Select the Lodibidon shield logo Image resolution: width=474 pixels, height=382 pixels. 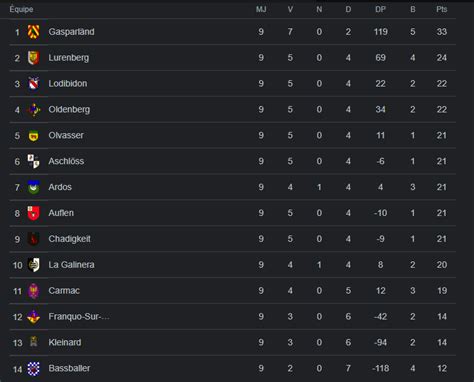[33, 84]
